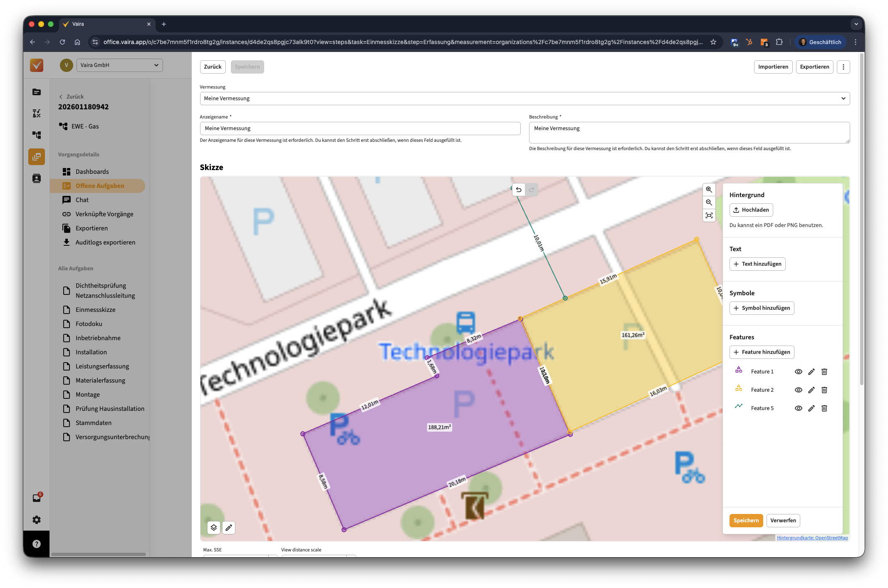Select Dashboards in Vorgangsdetails

(92, 172)
